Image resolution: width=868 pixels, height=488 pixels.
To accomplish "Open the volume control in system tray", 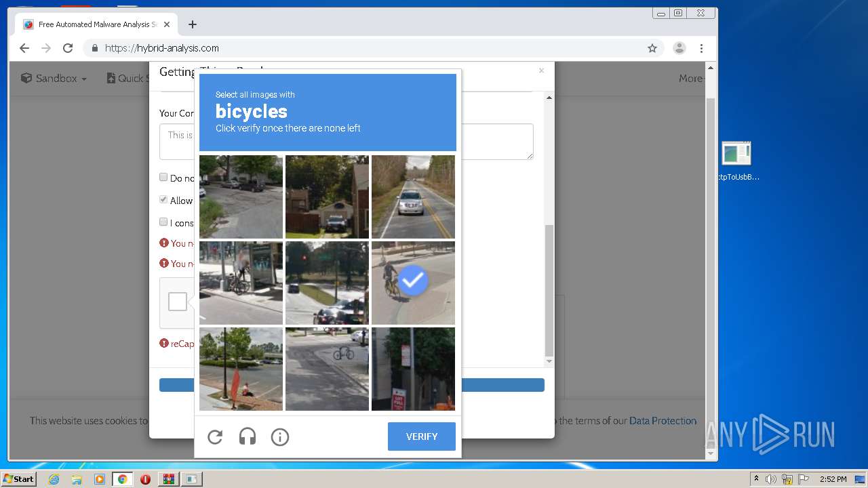I will coord(771,479).
